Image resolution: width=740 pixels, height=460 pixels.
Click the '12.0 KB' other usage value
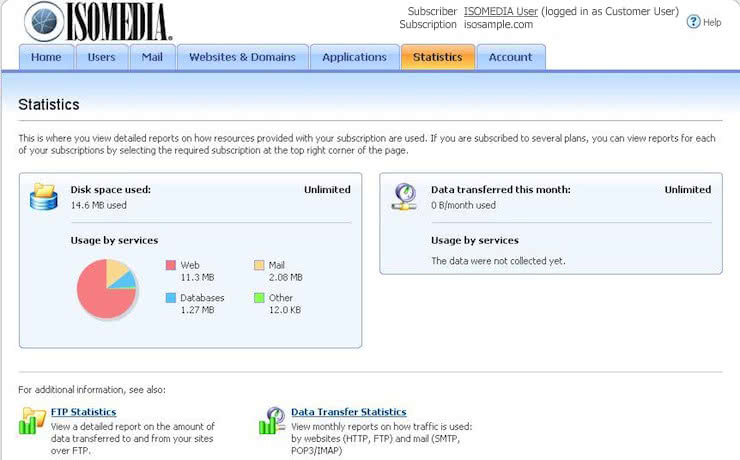pyautogui.click(x=285, y=310)
